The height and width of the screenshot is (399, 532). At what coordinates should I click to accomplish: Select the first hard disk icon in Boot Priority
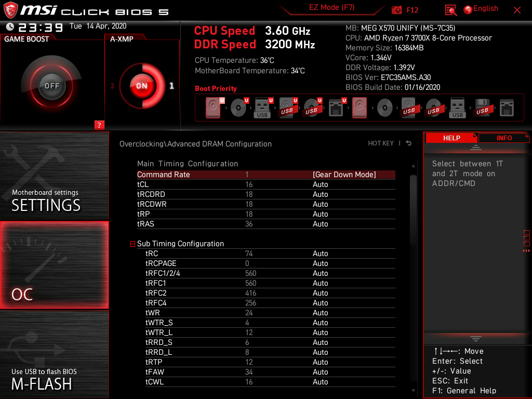[x=213, y=107]
